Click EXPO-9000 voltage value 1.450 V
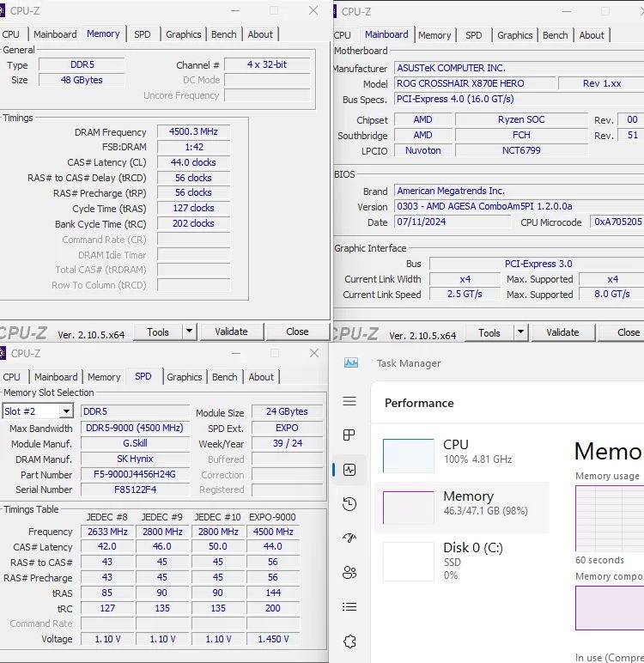The height and width of the screenshot is (663, 644). pos(273,639)
